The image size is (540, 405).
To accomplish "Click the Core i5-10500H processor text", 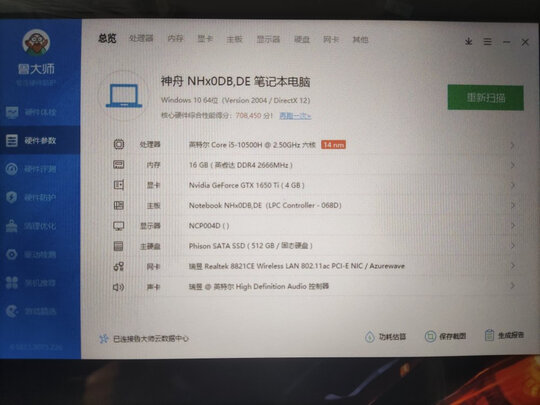I will (252, 145).
